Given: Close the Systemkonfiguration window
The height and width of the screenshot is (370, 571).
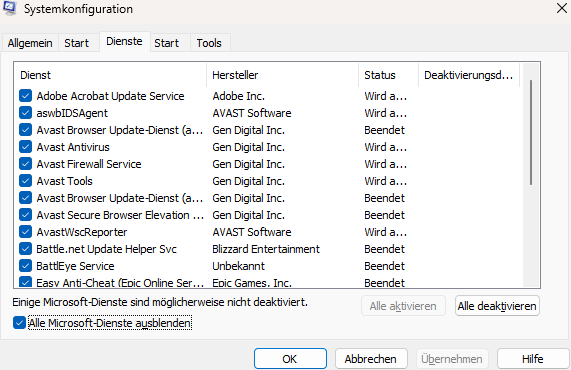Looking at the screenshot, I should [x=562, y=8].
